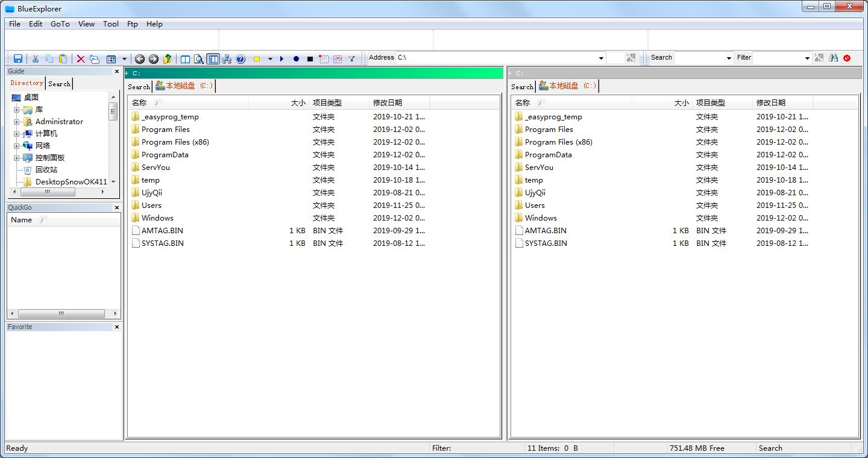The height and width of the screenshot is (458, 868).
Task: Expand the 控制面板 tree node
Action: 17,158
